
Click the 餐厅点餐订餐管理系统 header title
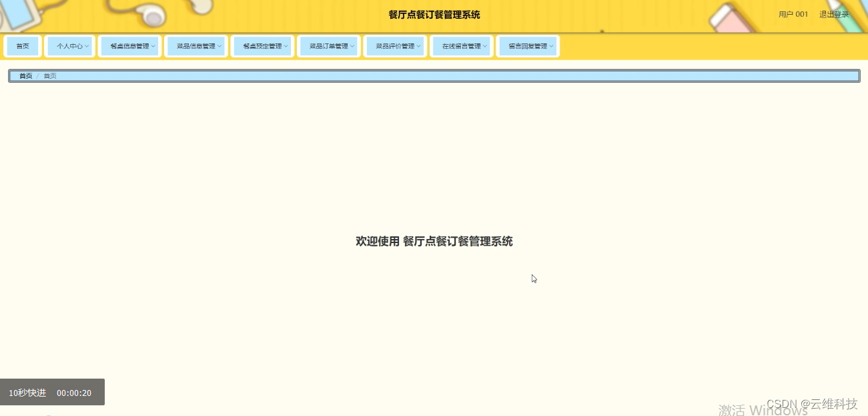(x=434, y=15)
